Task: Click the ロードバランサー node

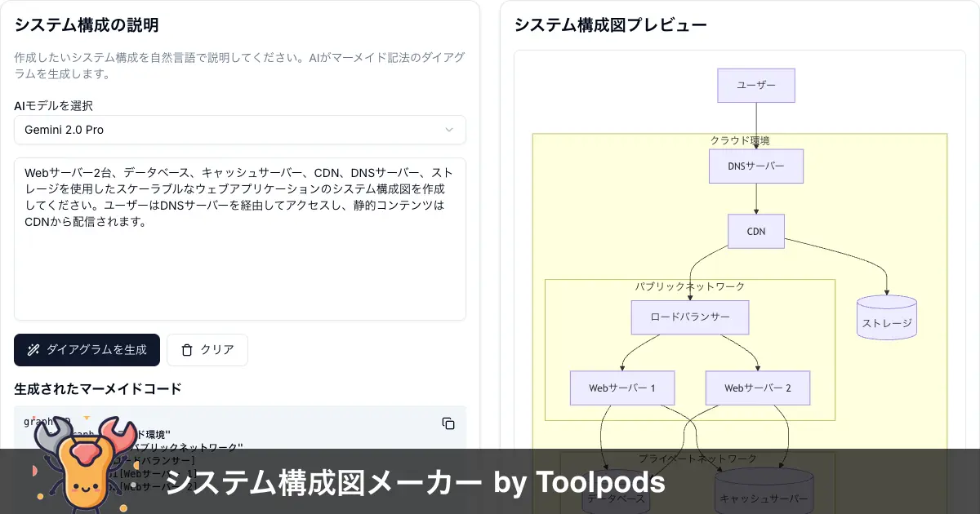Action: pyautogui.click(x=690, y=317)
